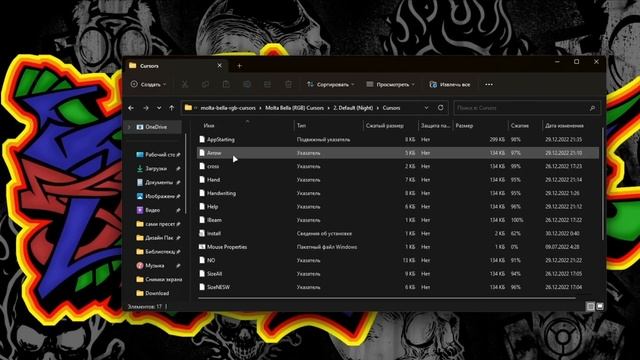Select the NO file
The height and width of the screenshot is (360, 640).
[x=211, y=260]
